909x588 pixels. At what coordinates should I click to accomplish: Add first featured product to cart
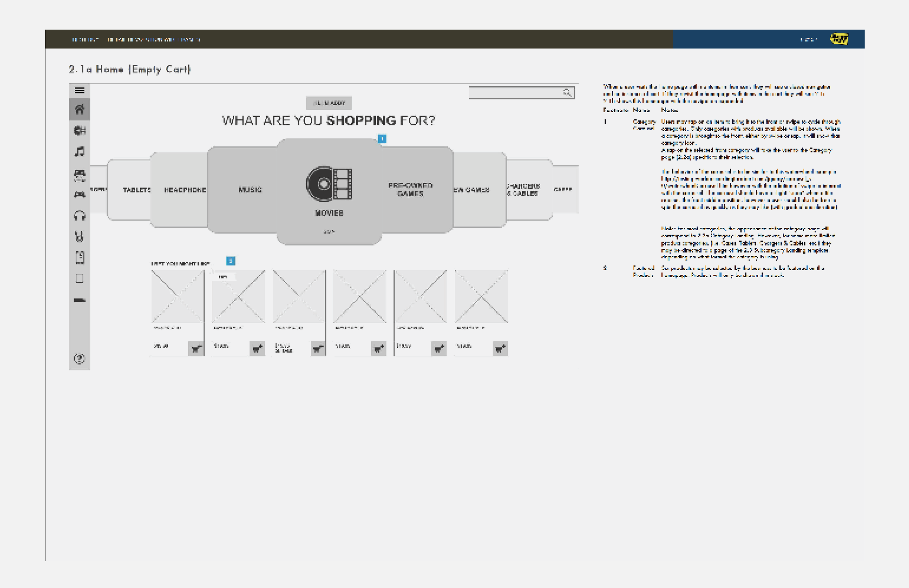tap(196, 348)
